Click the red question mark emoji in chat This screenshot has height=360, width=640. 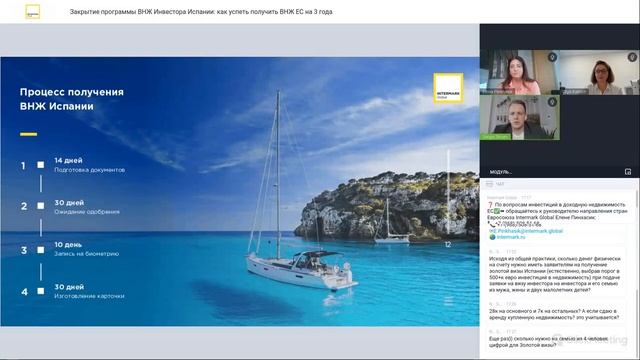[x=490, y=204]
